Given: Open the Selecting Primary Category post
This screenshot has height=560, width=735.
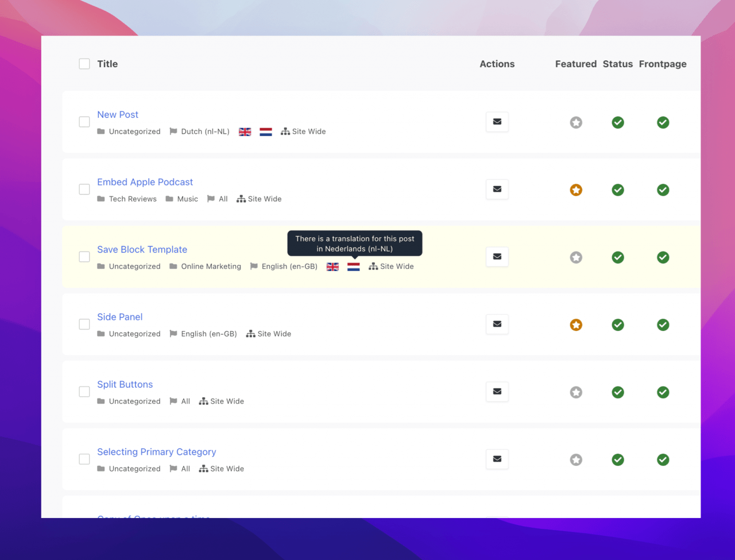Looking at the screenshot, I should coord(156,452).
